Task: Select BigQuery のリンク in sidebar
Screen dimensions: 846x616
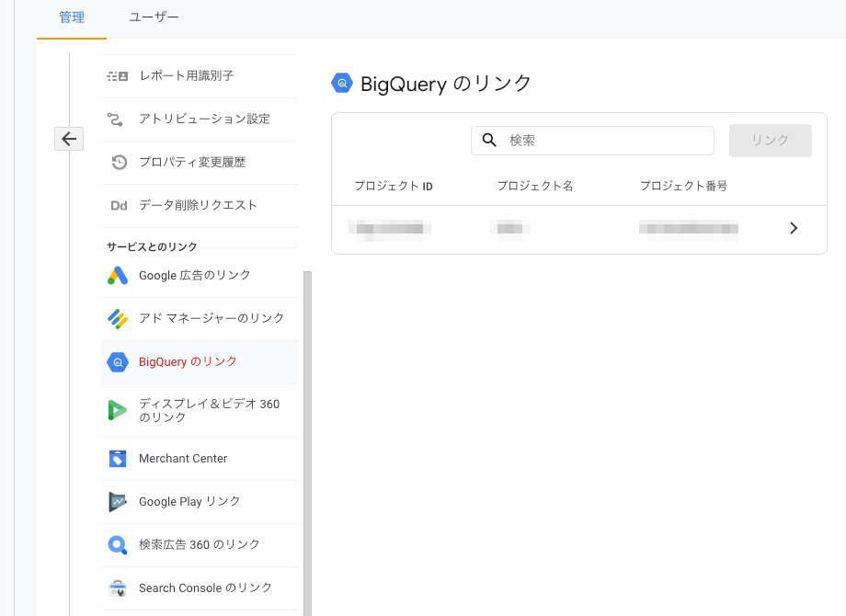Action: 200,362
